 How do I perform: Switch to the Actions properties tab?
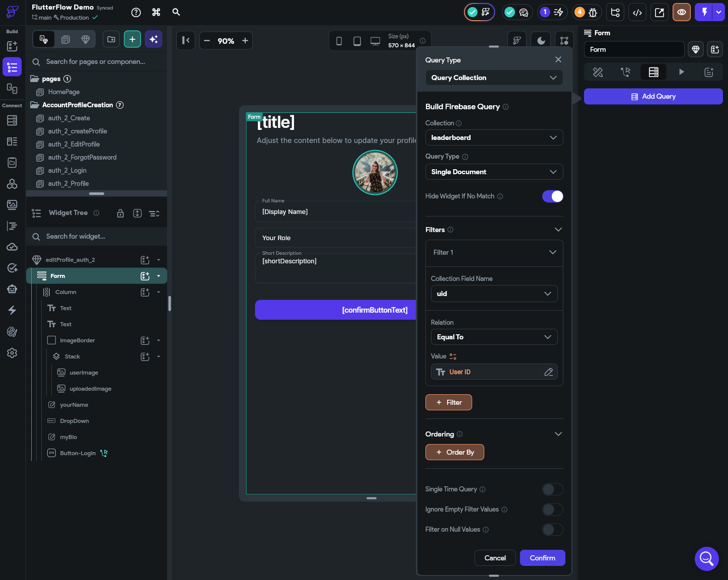point(625,72)
